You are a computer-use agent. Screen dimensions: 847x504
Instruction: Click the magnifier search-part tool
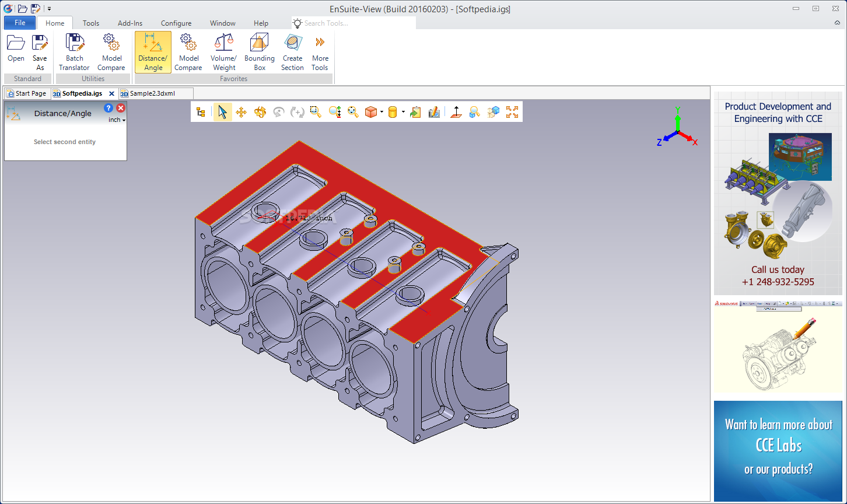pyautogui.click(x=475, y=112)
